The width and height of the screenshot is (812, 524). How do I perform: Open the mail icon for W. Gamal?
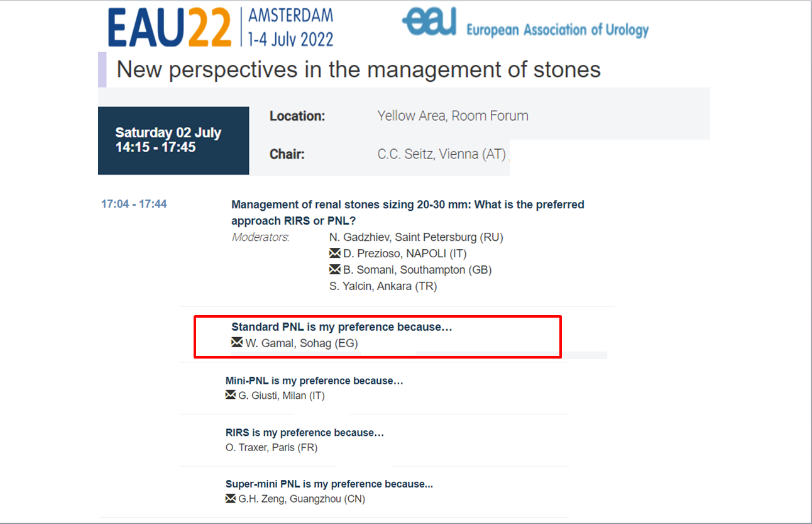pos(237,343)
